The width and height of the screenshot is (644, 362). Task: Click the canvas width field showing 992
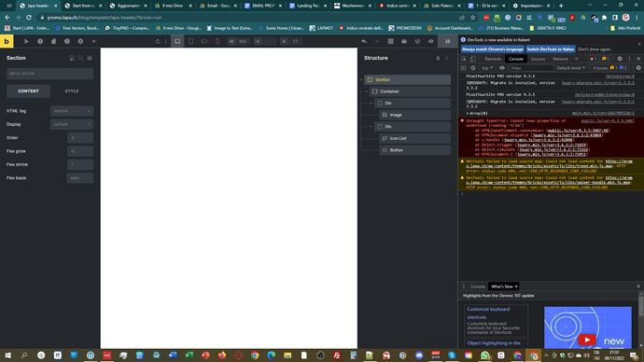click(x=239, y=41)
